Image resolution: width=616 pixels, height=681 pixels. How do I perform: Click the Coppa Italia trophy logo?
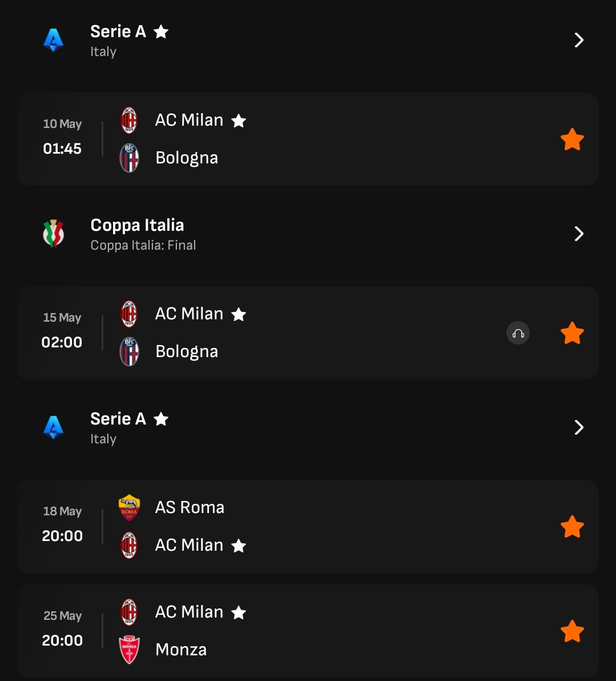click(54, 234)
